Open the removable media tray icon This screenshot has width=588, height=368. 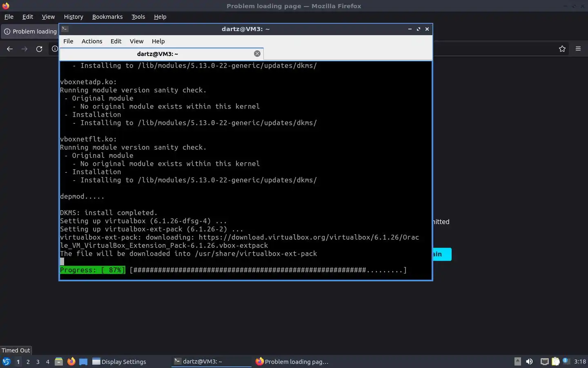tap(517, 361)
